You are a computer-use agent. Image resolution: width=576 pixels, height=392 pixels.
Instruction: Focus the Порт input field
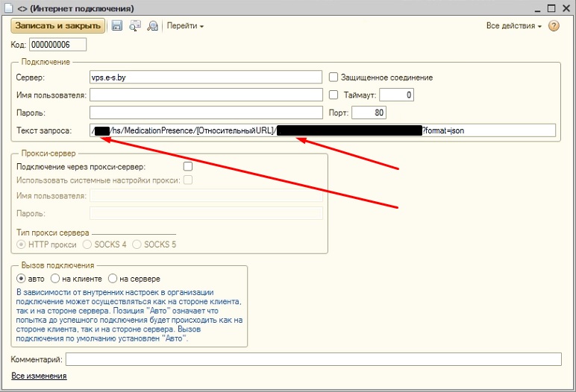click(x=368, y=113)
